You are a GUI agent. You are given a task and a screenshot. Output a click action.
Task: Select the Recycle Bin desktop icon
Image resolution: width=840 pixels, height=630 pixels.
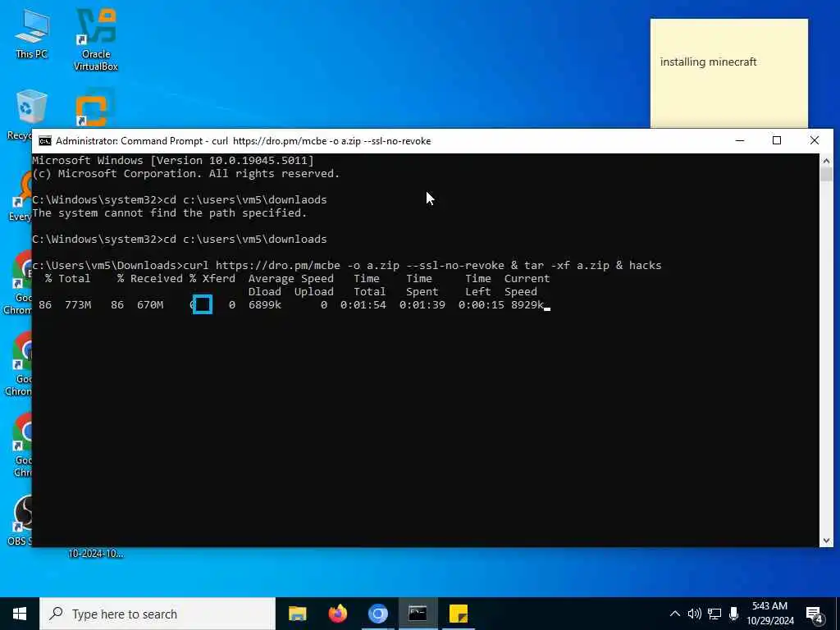31,114
